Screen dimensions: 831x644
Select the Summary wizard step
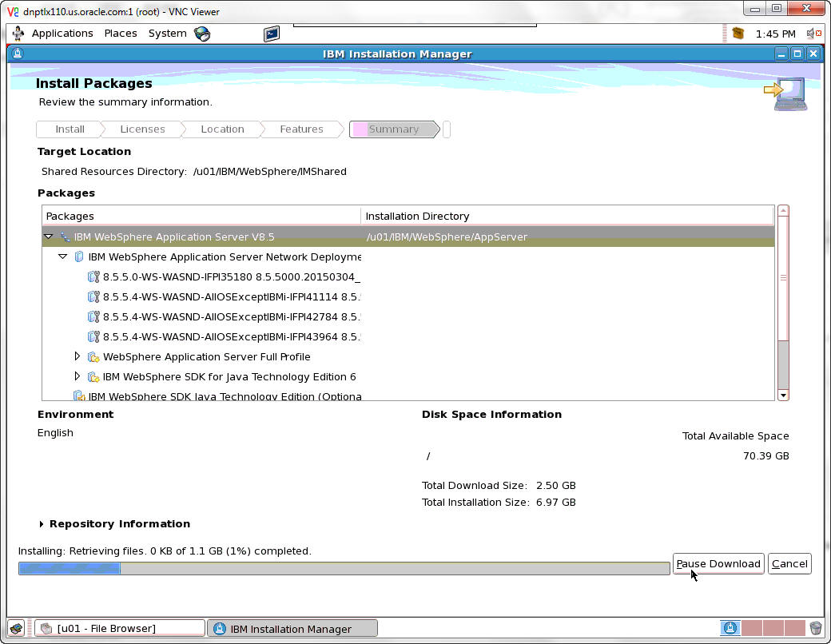tap(394, 129)
